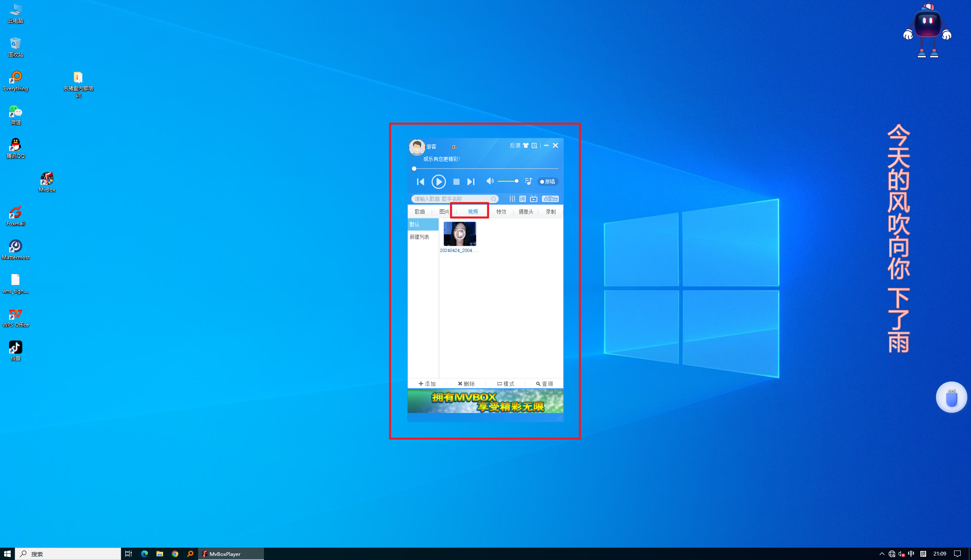The width and height of the screenshot is (971, 560).
Task: Stop playback with the square button
Action: point(456,182)
